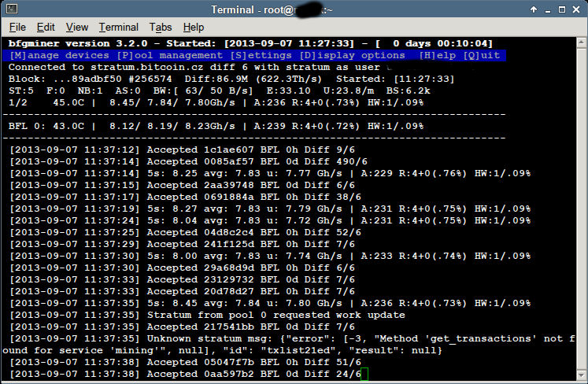Image resolution: width=588 pixels, height=384 pixels.
Task: Click accepted share hash 241f125d
Action: (229, 245)
